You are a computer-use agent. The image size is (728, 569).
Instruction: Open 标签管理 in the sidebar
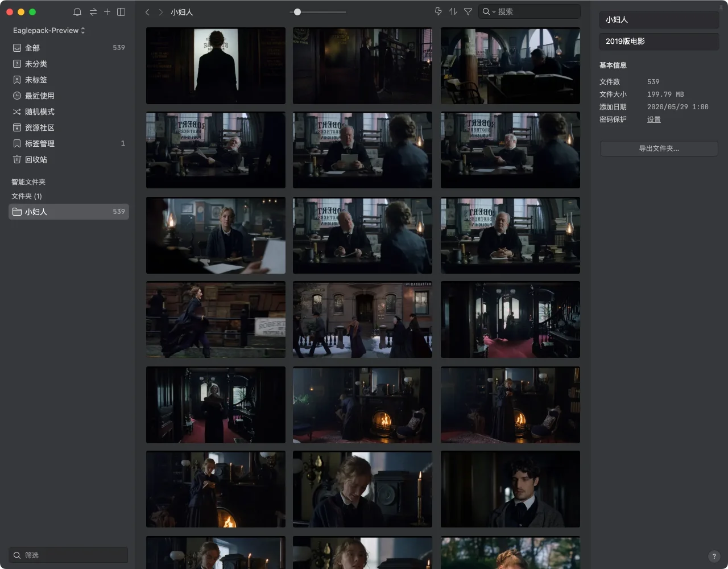69,143
